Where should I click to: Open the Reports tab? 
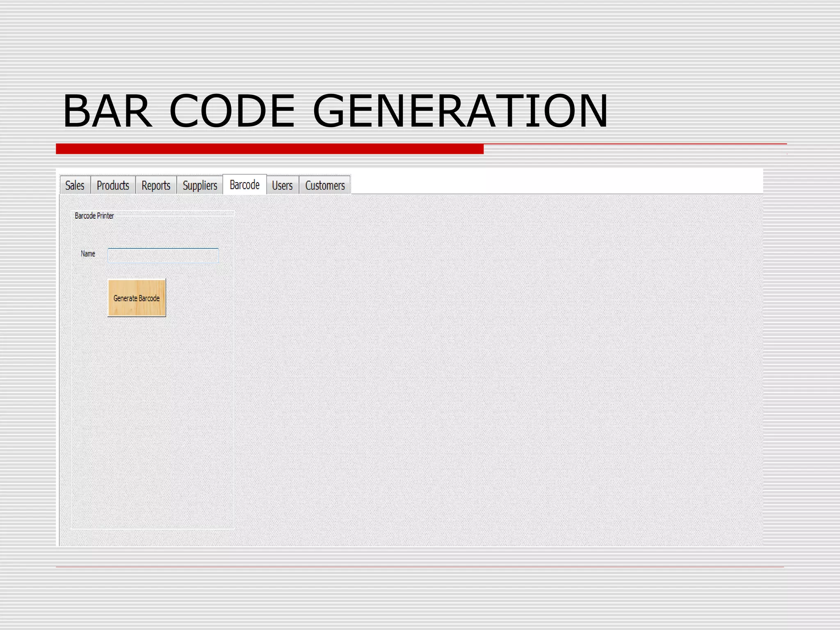[156, 185]
